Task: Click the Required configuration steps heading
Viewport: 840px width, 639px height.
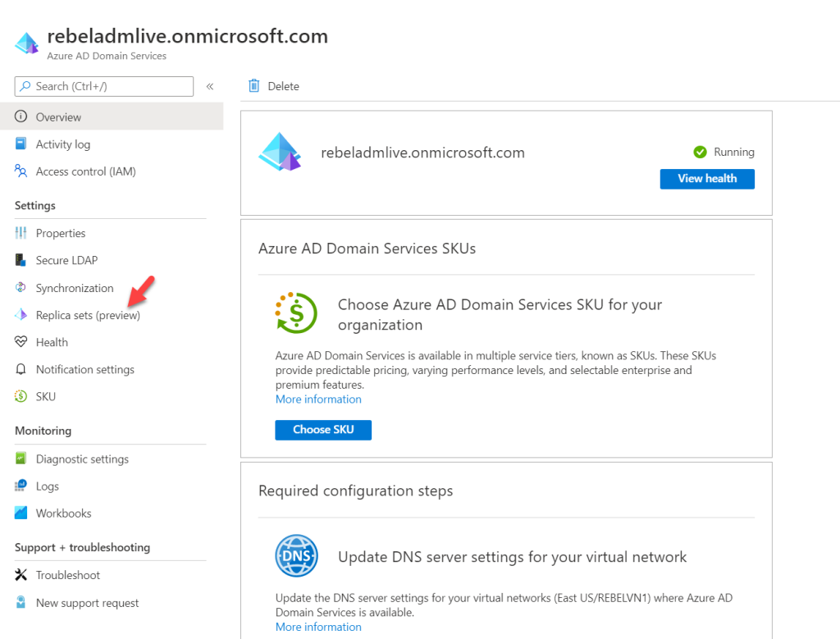Action: [356, 491]
